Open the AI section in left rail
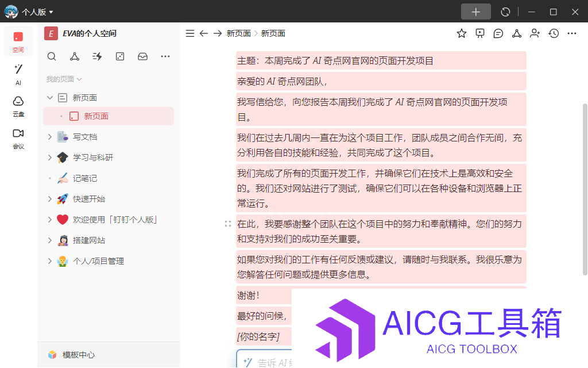The image size is (588, 368). (x=18, y=74)
